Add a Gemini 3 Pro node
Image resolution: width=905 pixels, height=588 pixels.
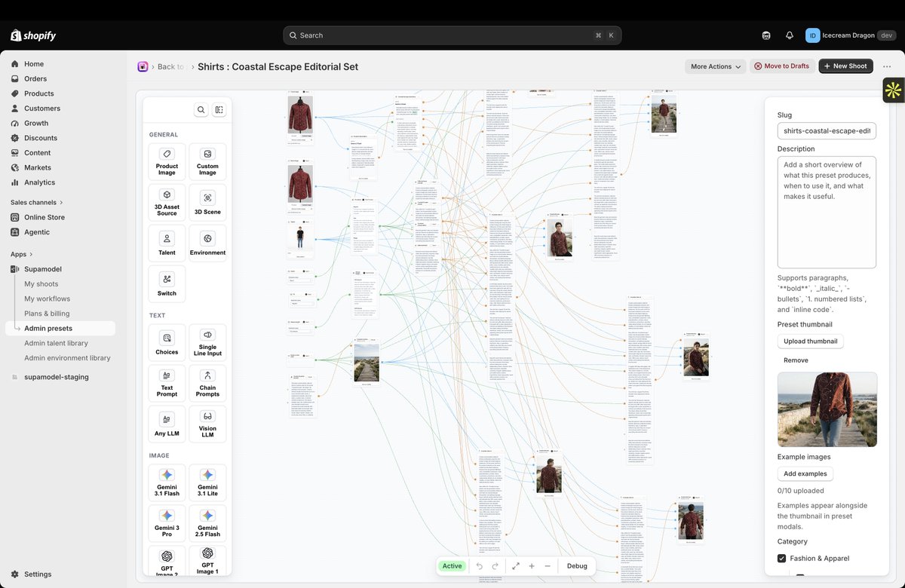tap(167, 523)
